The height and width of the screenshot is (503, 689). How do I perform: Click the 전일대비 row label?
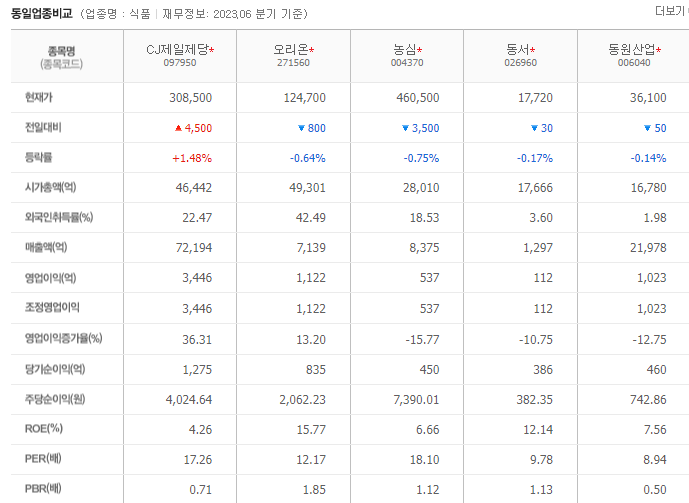[43, 127]
